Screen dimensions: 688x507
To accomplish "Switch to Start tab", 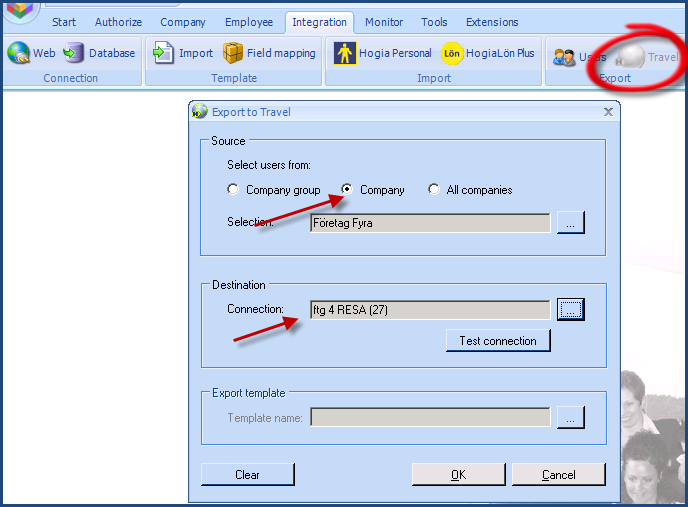I will tap(64, 22).
